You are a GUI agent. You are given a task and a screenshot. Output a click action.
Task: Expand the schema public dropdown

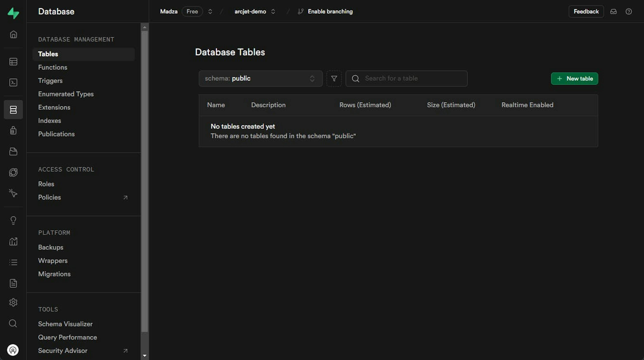click(260, 79)
